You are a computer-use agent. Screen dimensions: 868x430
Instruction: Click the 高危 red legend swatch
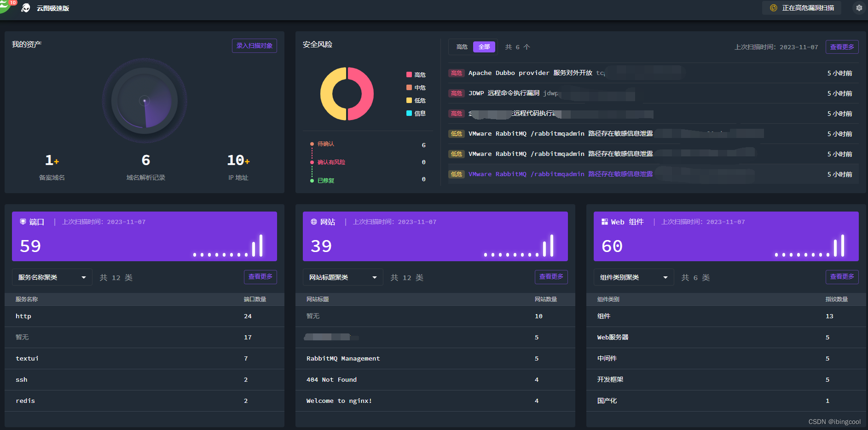click(x=409, y=75)
